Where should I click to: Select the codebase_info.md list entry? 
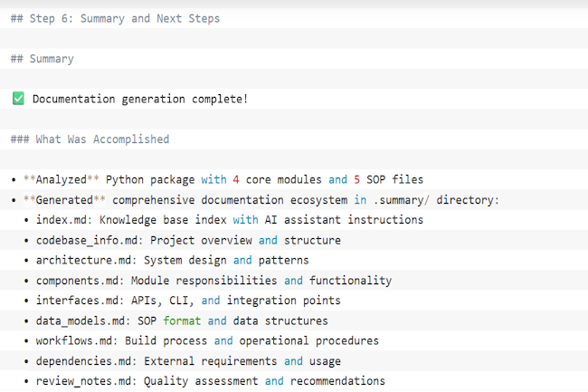tap(88, 240)
